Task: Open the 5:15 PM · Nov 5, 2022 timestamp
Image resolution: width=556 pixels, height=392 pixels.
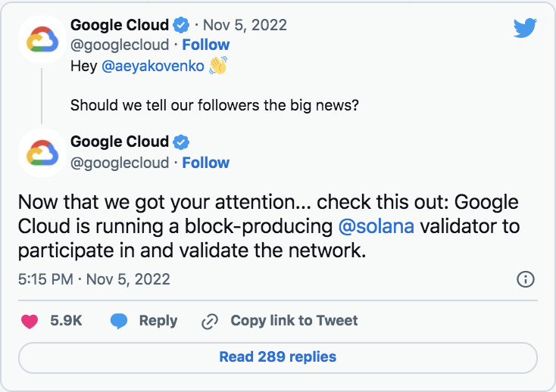Action: pyautogui.click(x=94, y=279)
